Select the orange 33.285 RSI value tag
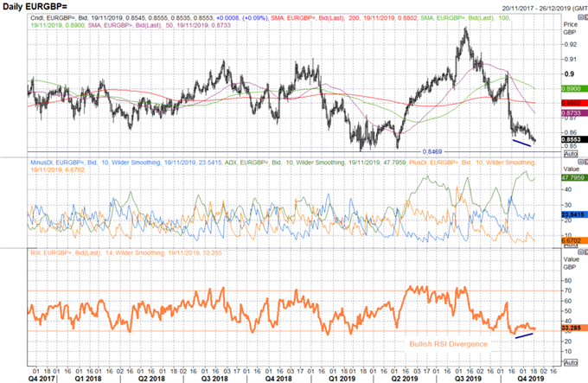Screen dimensions: 588x383 point(574,328)
